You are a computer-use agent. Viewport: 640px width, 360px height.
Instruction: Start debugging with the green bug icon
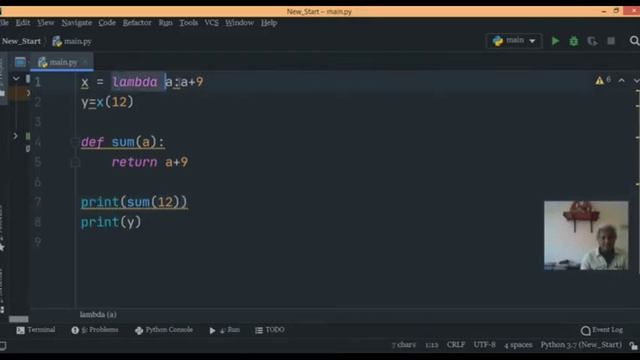point(573,41)
